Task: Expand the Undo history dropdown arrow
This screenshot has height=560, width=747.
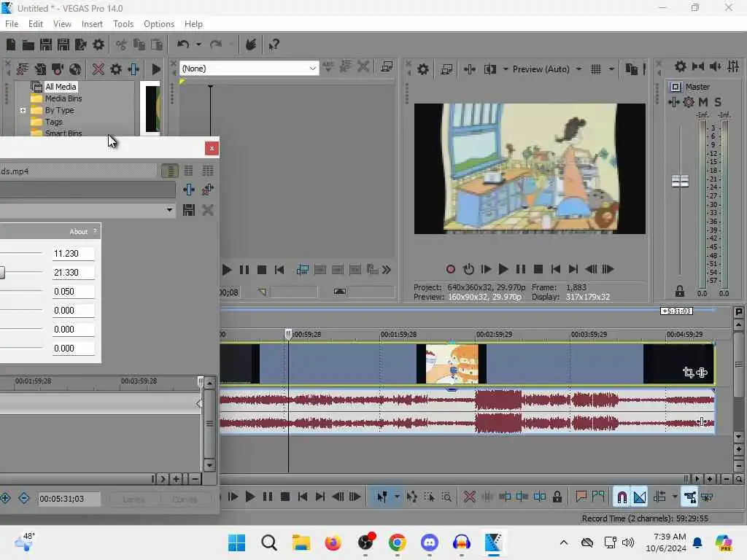Action: (x=198, y=44)
